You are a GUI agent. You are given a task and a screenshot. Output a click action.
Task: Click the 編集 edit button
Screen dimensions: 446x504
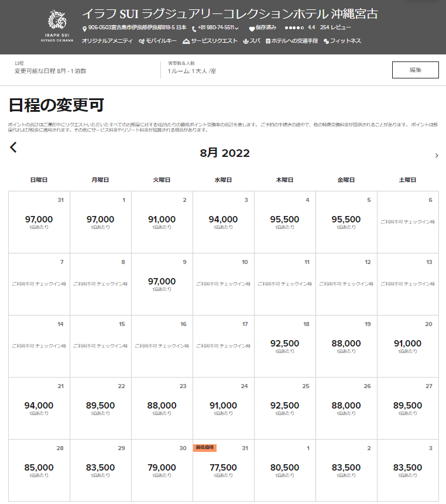click(x=415, y=70)
